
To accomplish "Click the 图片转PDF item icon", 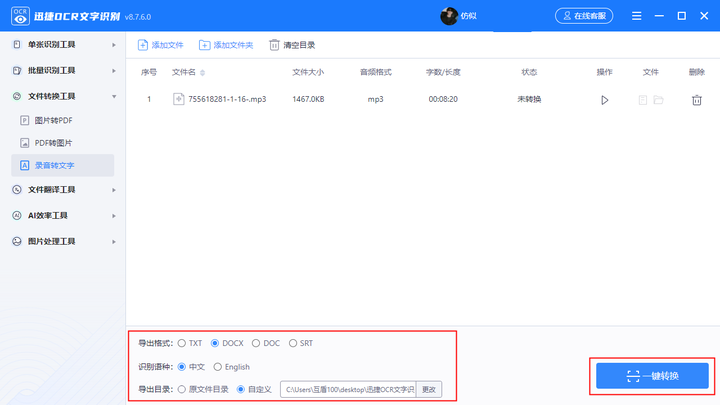I will pos(25,120).
